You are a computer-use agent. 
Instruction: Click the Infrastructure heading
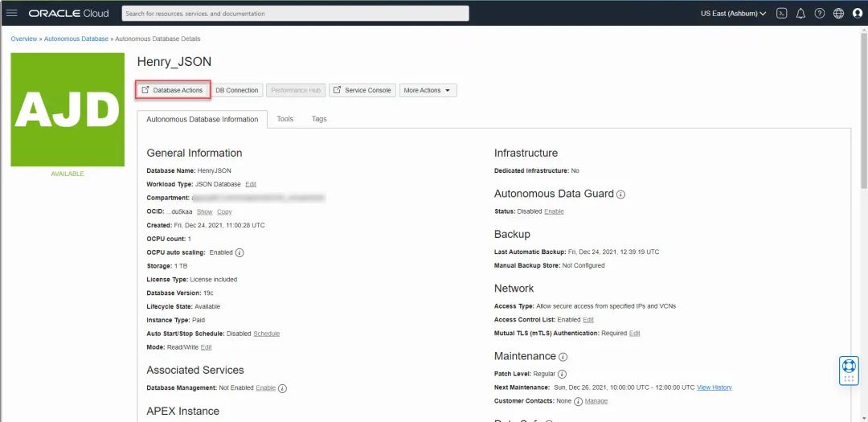(x=526, y=153)
